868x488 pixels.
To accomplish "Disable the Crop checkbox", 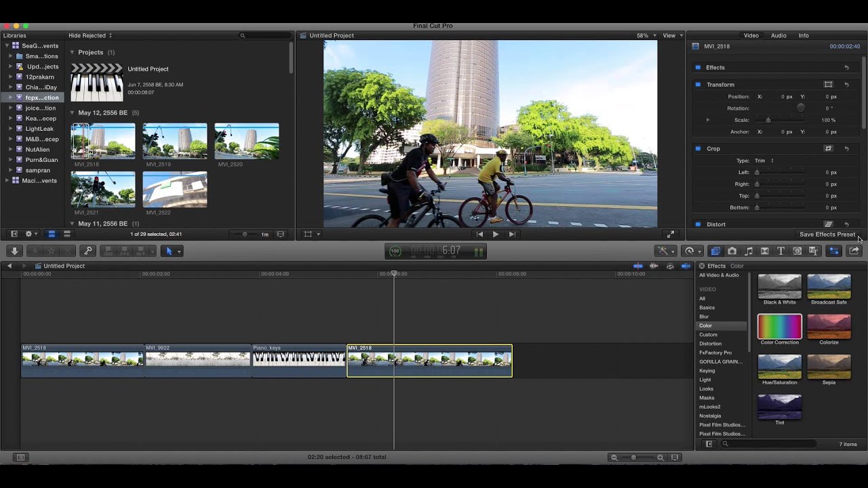I will click(697, 148).
